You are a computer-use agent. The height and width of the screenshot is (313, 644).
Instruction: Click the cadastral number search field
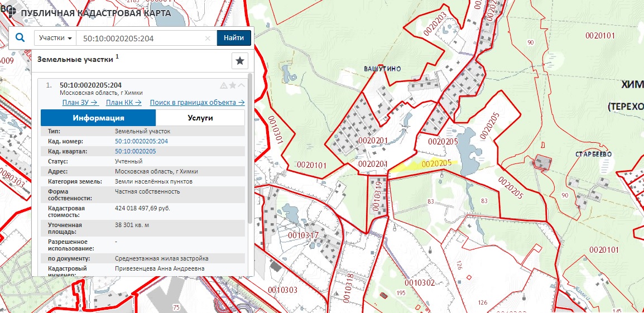(140, 38)
